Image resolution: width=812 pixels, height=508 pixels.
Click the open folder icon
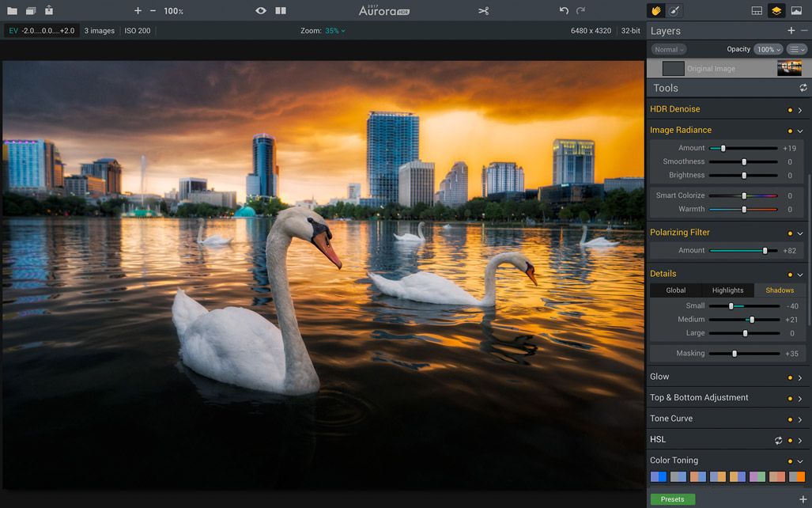pyautogui.click(x=12, y=11)
